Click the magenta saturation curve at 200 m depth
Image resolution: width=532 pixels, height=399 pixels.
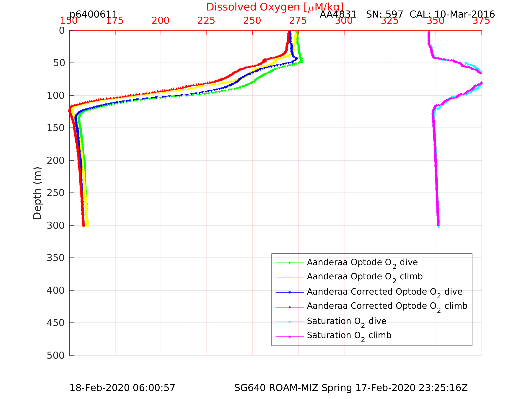pyautogui.click(x=436, y=161)
